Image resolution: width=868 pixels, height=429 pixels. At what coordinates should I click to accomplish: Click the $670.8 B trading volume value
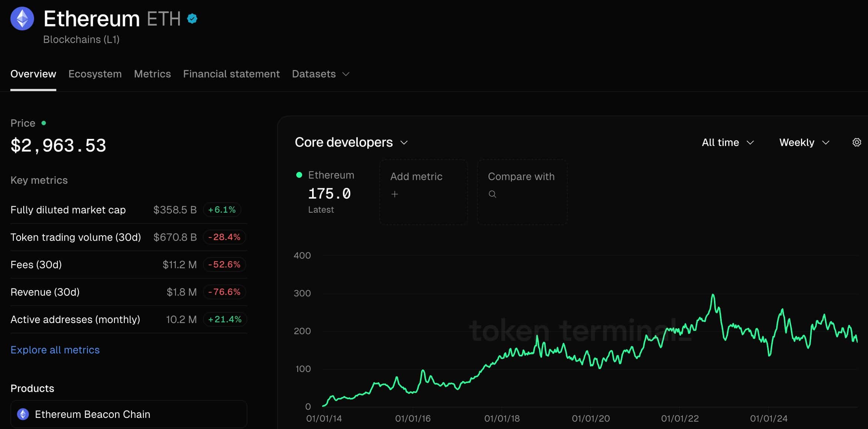click(175, 237)
